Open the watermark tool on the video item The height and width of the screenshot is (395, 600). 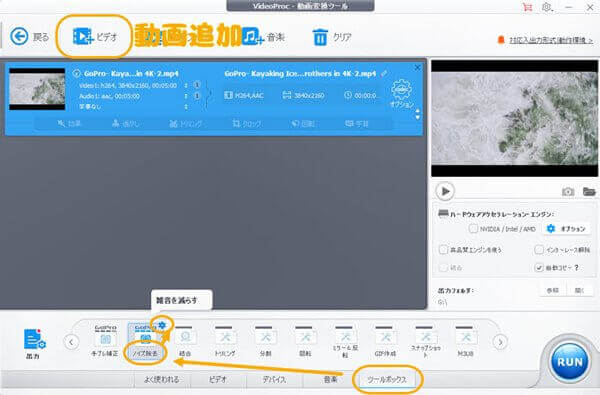pos(126,124)
